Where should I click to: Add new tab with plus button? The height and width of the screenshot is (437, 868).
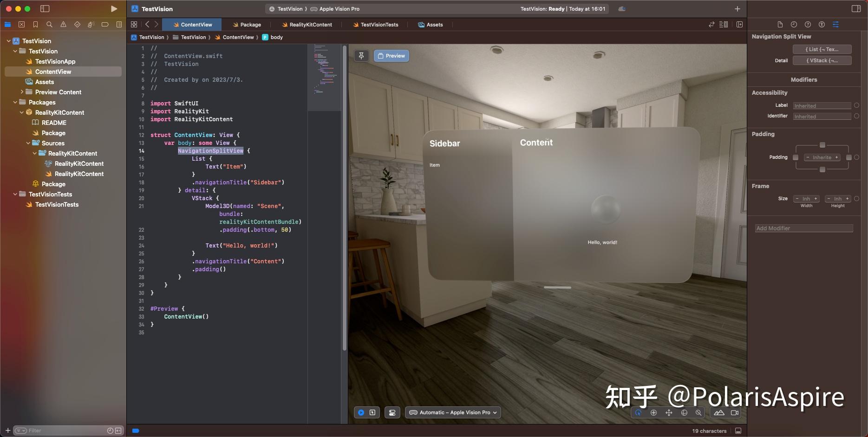(737, 9)
